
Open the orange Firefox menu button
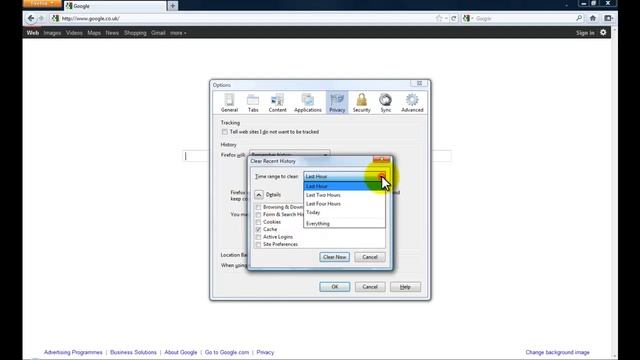point(42,4)
